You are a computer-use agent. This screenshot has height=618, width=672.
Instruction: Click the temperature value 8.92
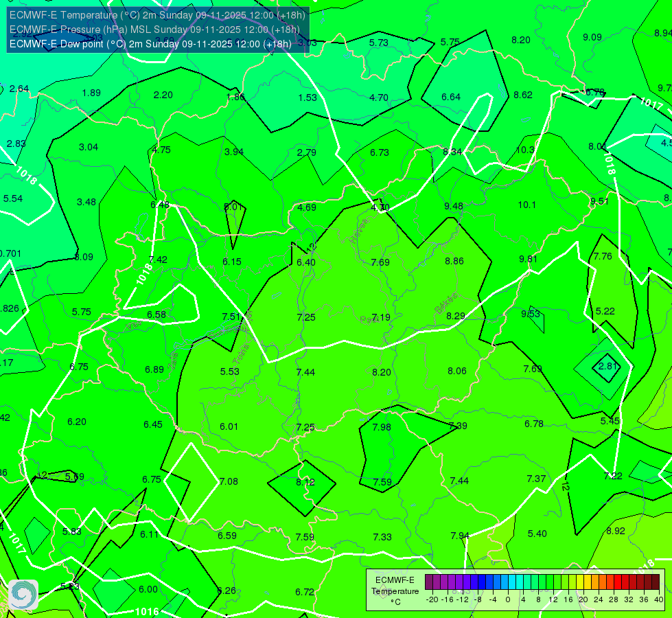616,531
